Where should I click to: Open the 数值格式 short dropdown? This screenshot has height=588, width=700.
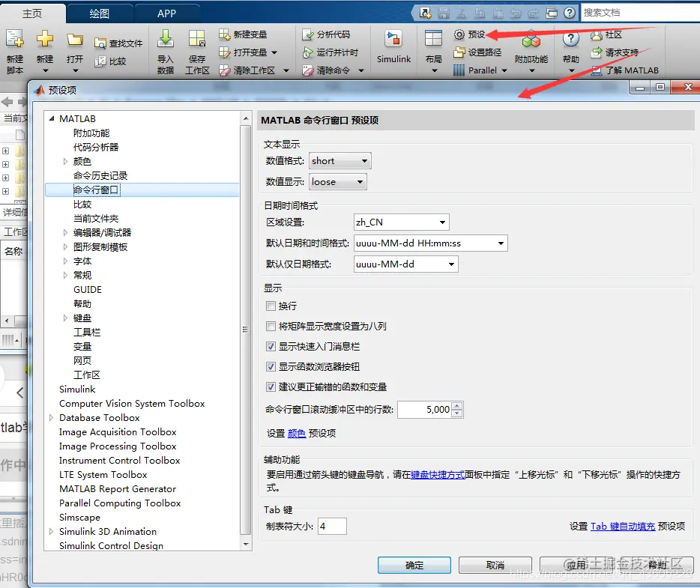(340, 160)
